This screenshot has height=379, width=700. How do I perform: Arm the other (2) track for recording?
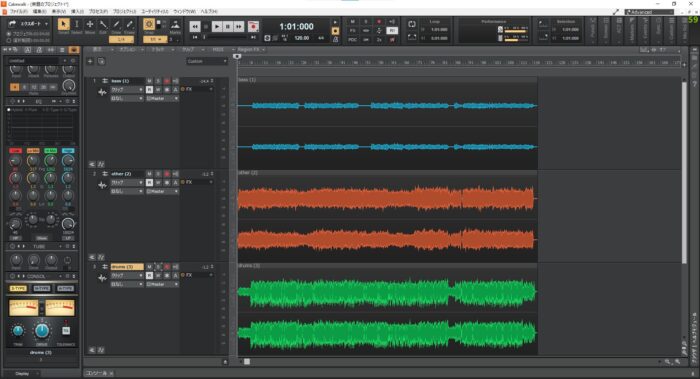tap(167, 174)
